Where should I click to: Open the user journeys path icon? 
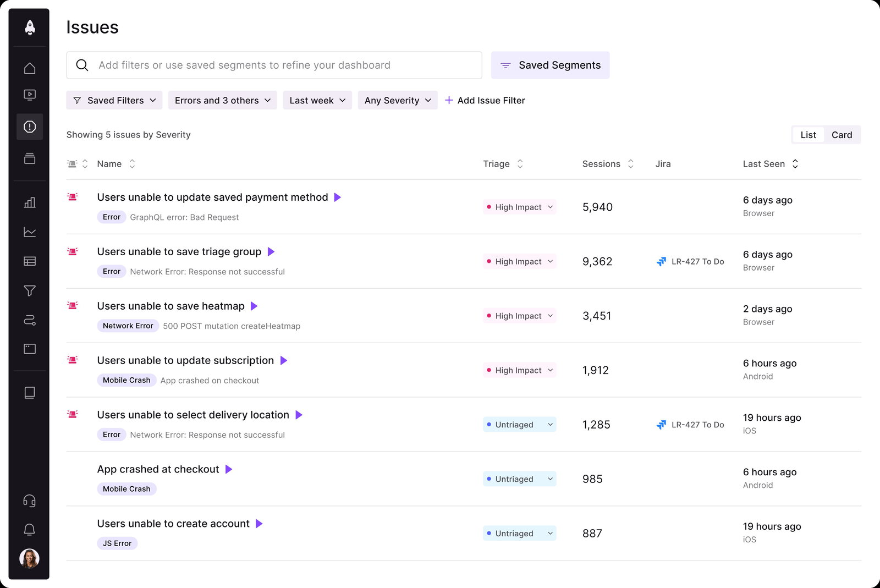coord(30,320)
